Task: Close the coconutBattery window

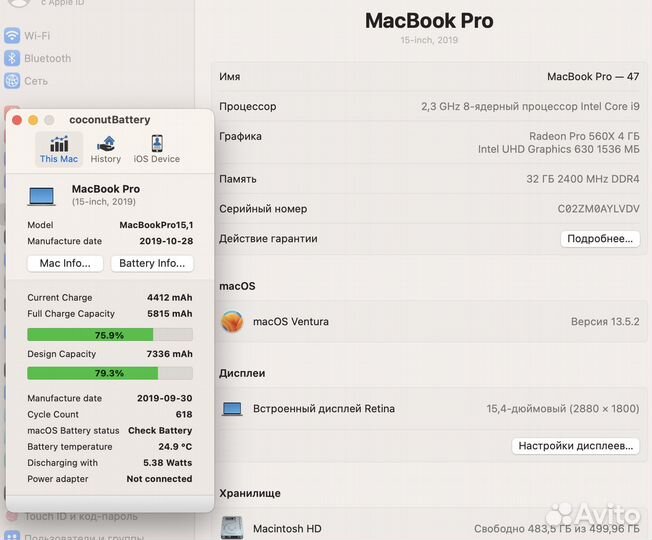Action: (17, 120)
